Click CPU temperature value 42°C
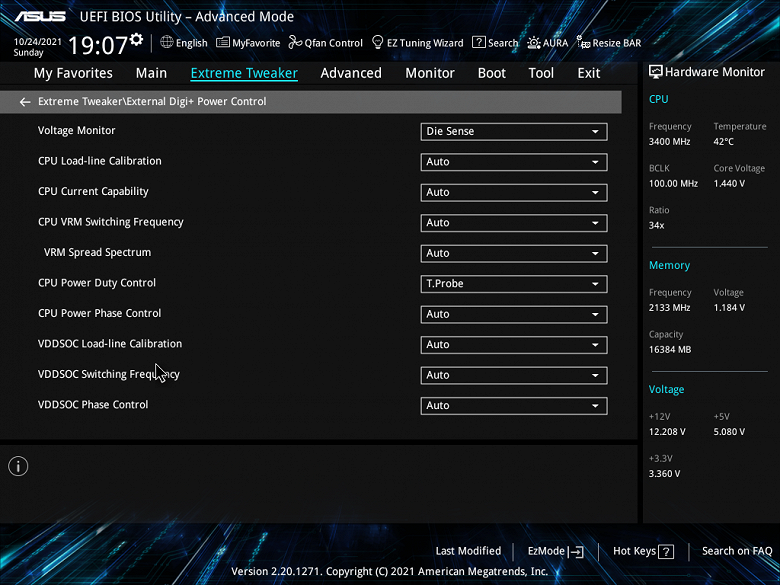The width and height of the screenshot is (780, 585). (x=724, y=142)
